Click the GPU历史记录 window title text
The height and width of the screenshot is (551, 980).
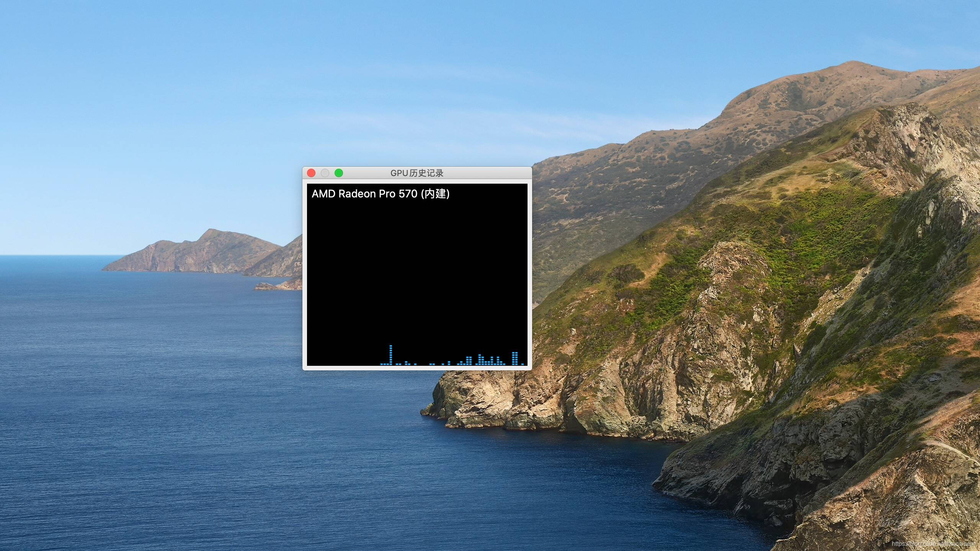416,173
